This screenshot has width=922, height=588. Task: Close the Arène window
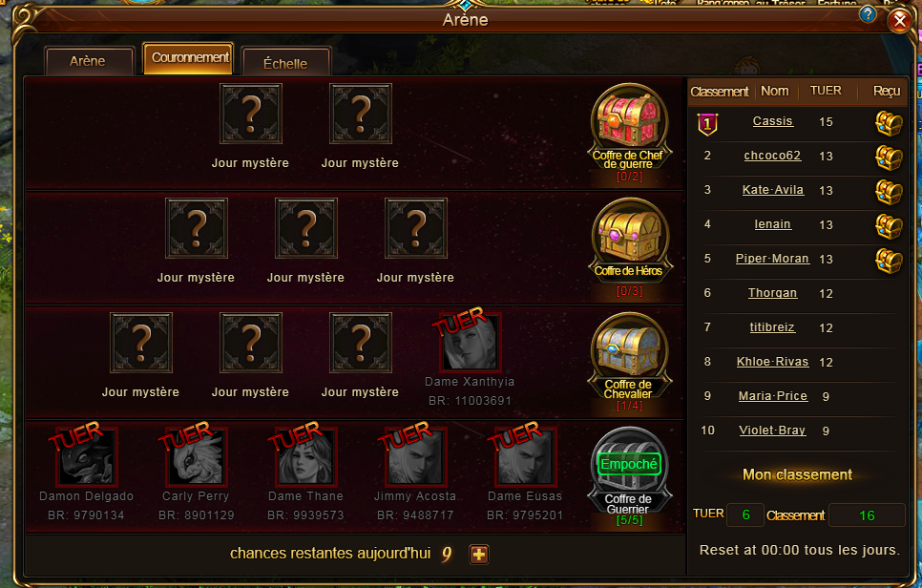pyautogui.click(x=899, y=21)
